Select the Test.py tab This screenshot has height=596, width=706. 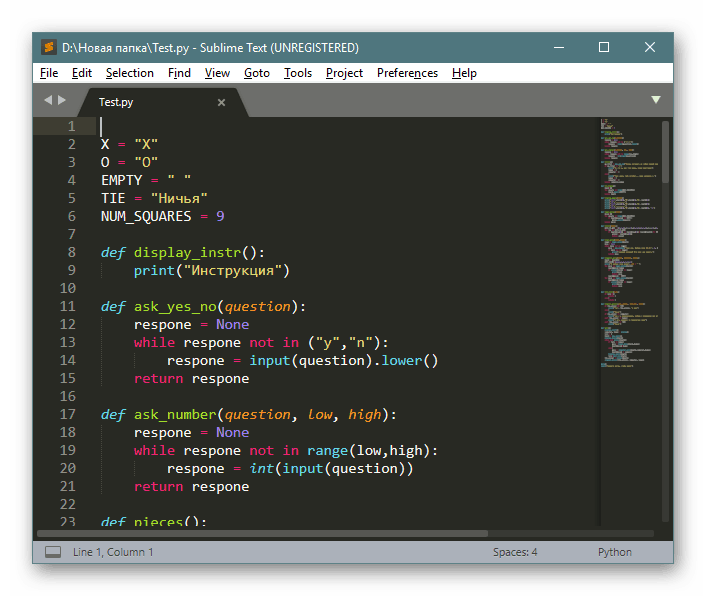click(116, 102)
